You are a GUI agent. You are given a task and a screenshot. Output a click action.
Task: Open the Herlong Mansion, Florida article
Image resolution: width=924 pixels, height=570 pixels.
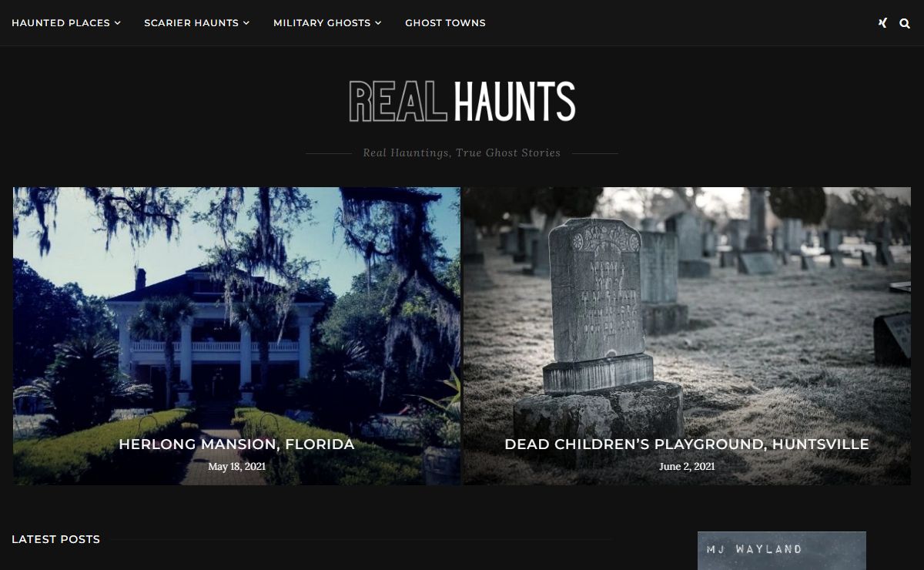(236, 444)
